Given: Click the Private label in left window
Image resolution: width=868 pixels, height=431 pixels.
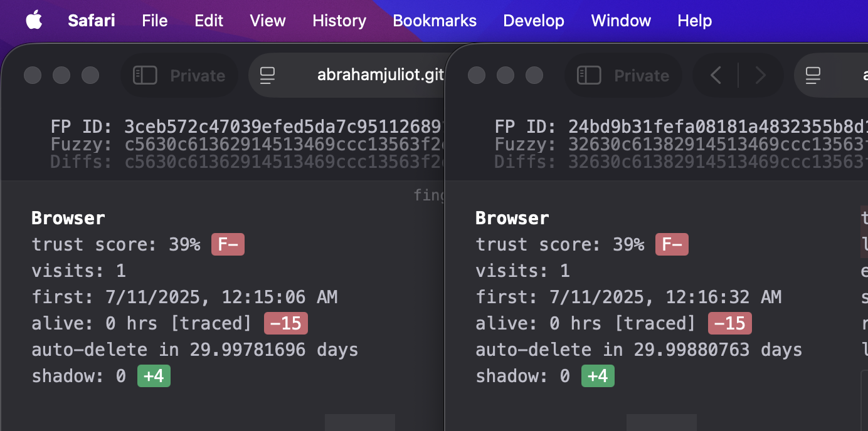Looking at the screenshot, I should click(x=198, y=76).
